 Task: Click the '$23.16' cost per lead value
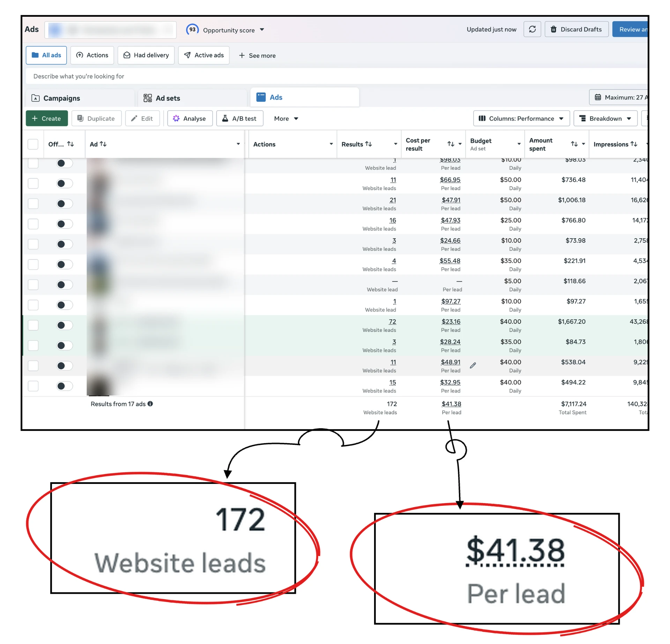[451, 322]
